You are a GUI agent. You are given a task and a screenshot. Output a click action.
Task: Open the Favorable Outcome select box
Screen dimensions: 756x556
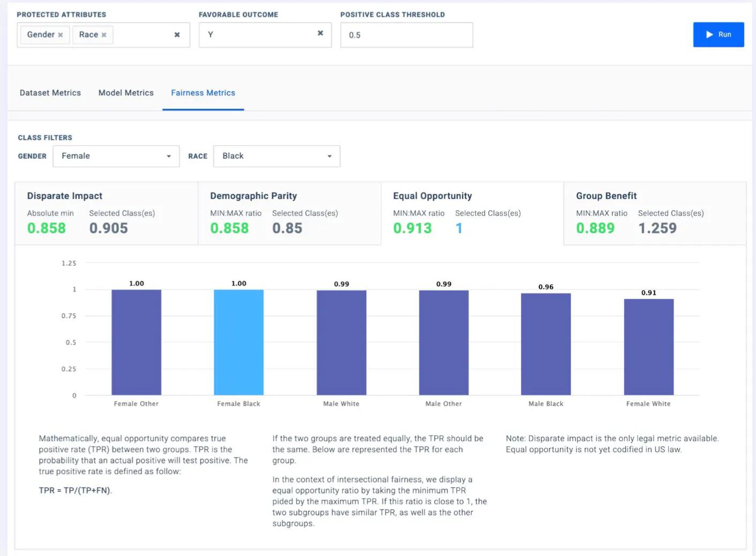(x=257, y=35)
